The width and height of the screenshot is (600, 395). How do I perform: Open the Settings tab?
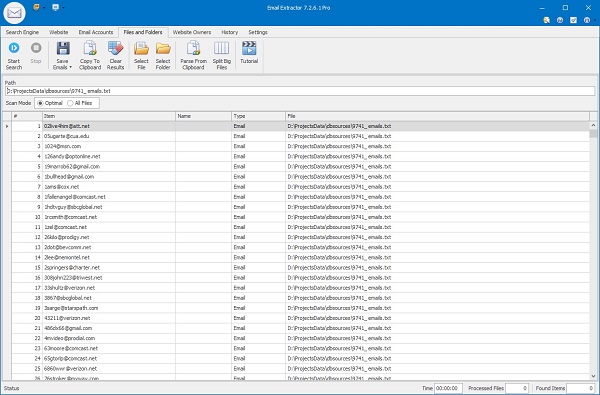tap(258, 32)
